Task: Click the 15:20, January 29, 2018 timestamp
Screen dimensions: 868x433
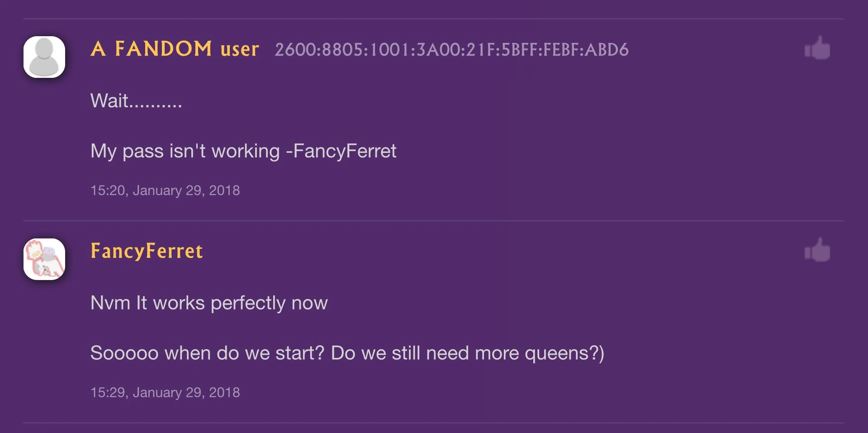Action: (165, 190)
